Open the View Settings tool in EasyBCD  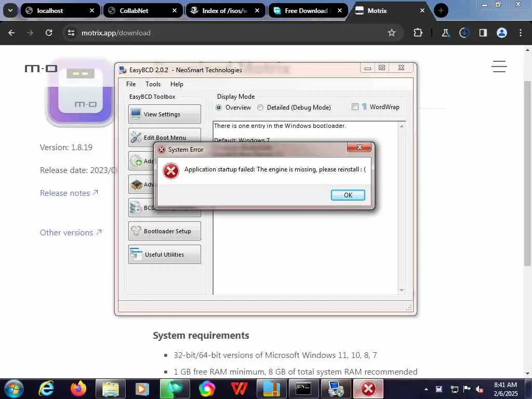pyautogui.click(x=165, y=114)
